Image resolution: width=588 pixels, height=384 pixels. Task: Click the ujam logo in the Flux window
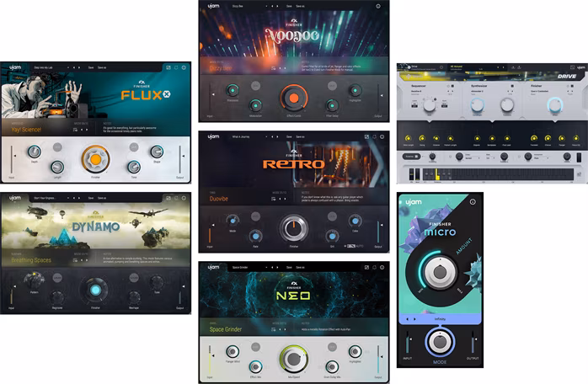coord(15,67)
